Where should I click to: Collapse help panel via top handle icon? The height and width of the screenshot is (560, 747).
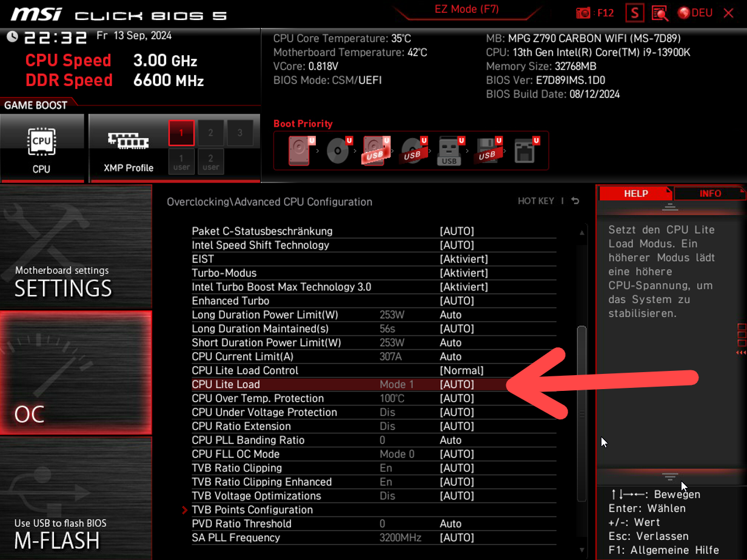[x=670, y=207]
